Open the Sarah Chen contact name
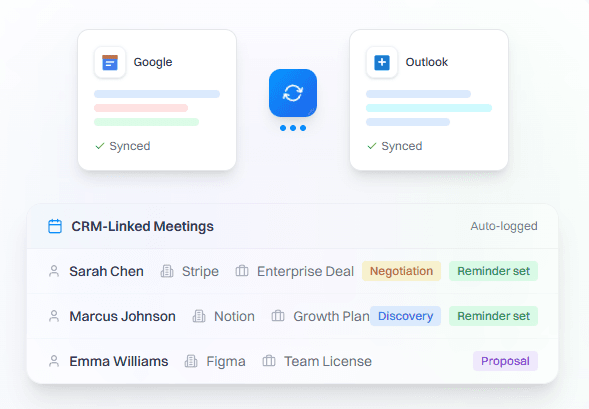 [106, 271]
